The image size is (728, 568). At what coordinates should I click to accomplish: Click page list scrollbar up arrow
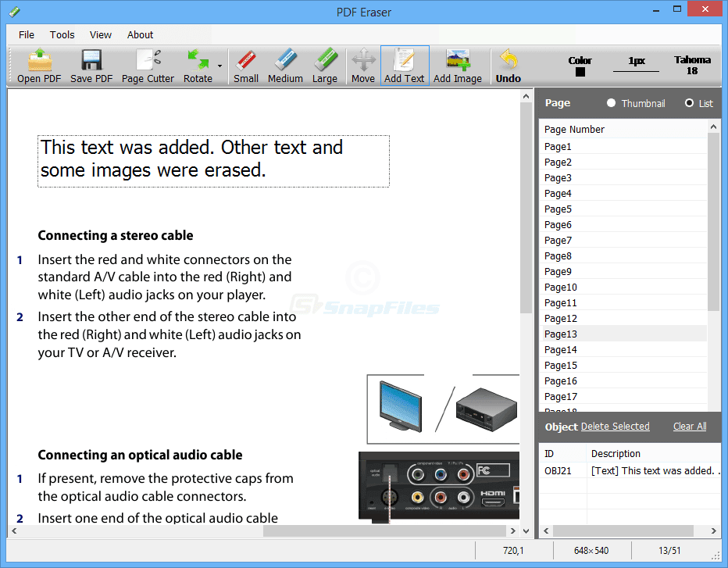pos(714,127)
